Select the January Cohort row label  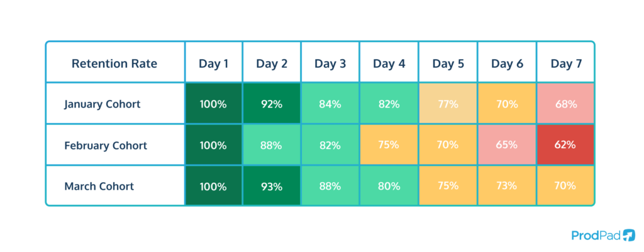(102, 104)
